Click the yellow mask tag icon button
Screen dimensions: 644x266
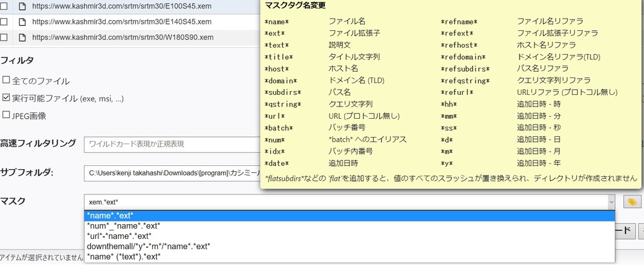[x=632, y=202]
